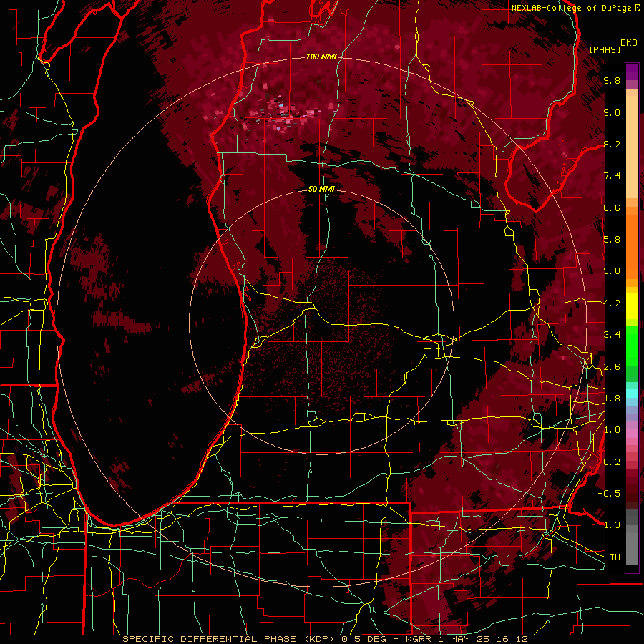This screenshot has height=644, width=644.
Task: Click the 2.6 value on color scale
Action: click(612, 367)
